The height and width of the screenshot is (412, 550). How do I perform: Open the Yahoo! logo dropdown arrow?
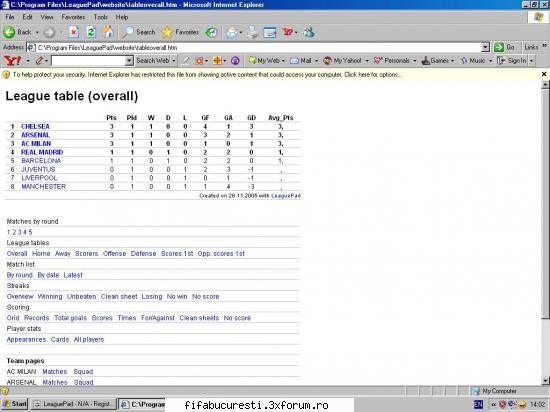coord(28,61)
